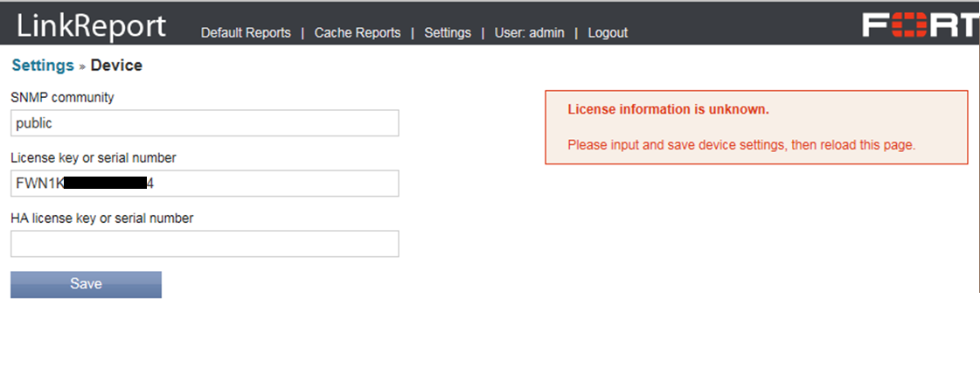Click the LinkReport logo title
The image size is (980, 389).
[x=91, y=25]
